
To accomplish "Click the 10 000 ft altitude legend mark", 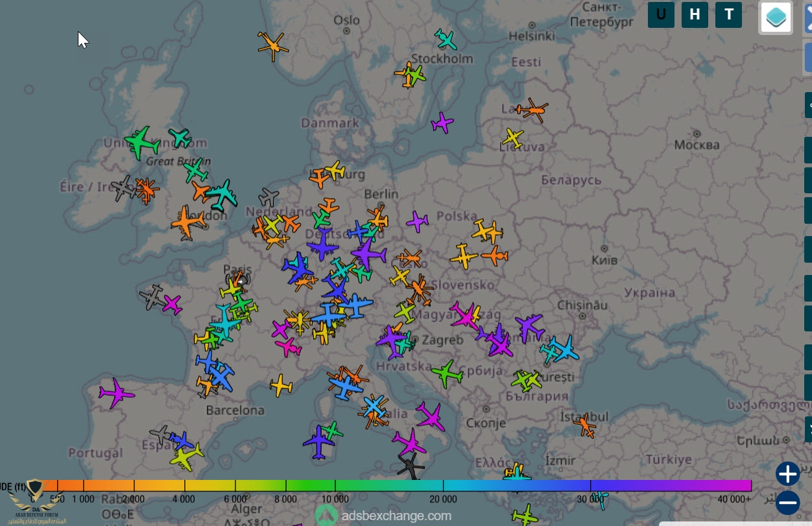I will click(335, 499).
